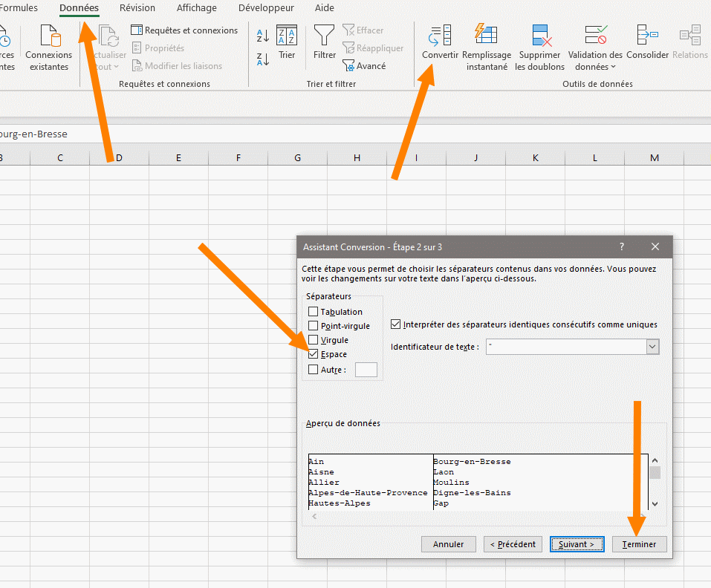Image resolution: width=711 pixels, height=588 pixels.
Task: Click the Avancé filter option
Action: click(x=364, y=66)
